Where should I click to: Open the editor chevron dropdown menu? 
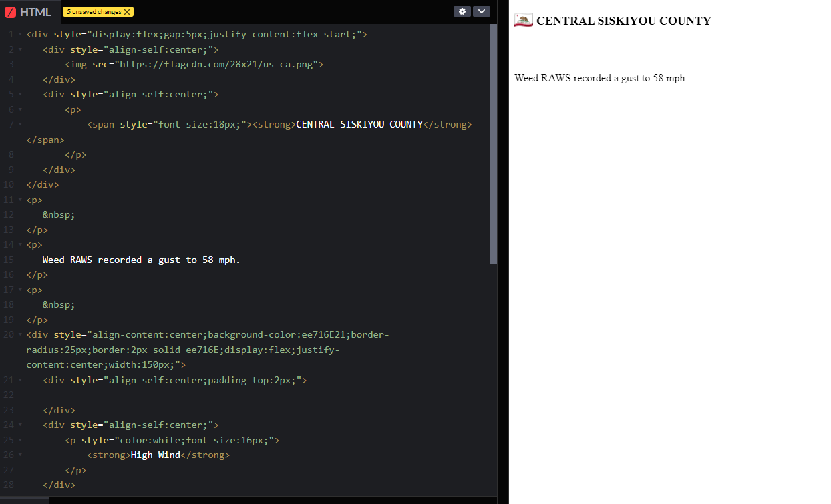(x=482, y=11)
